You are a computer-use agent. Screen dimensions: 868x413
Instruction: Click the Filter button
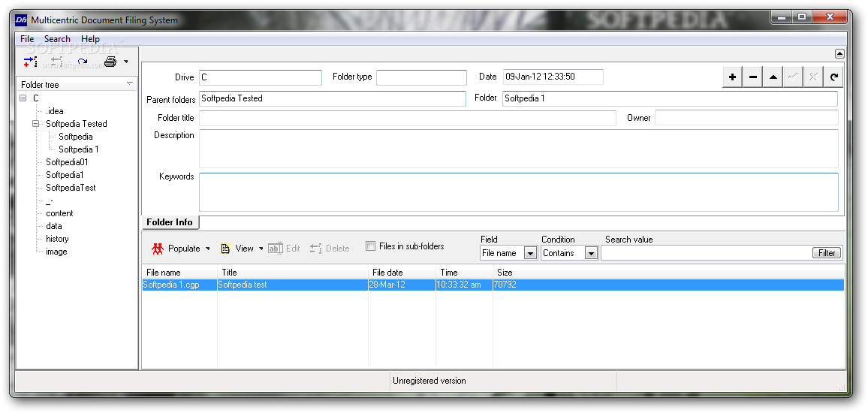click(x=827, y=253)
